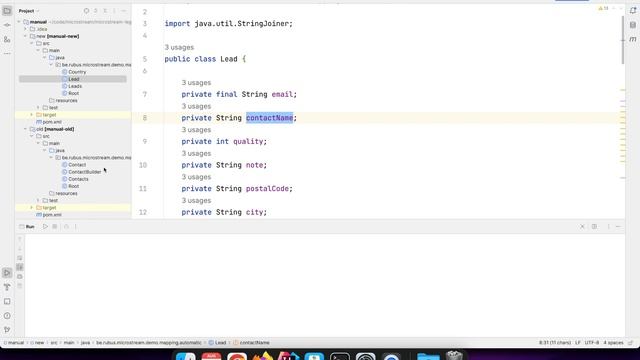This screenshot has width=640, height=360.
Task: Collapse the old [manual-old] module
Action: (x=25, y=129)
